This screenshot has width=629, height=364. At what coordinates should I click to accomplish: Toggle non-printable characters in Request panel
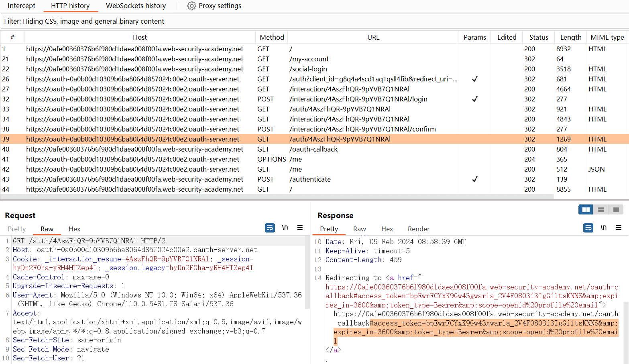[285, 228]
